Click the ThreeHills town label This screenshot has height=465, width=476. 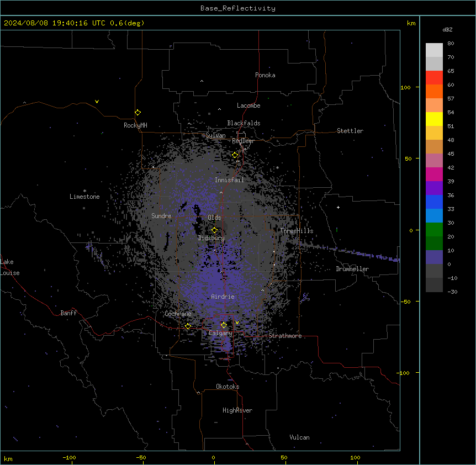297,231
